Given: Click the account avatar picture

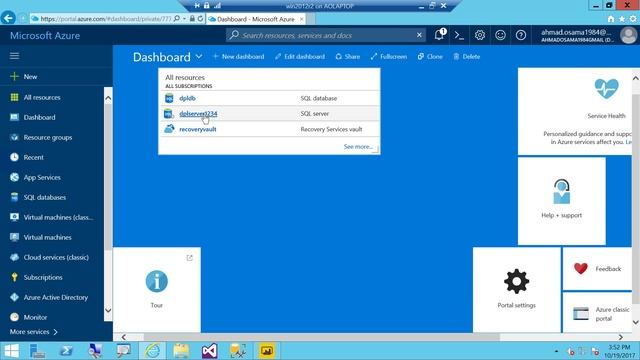Looking at the screenshot, I should (629, 35).
